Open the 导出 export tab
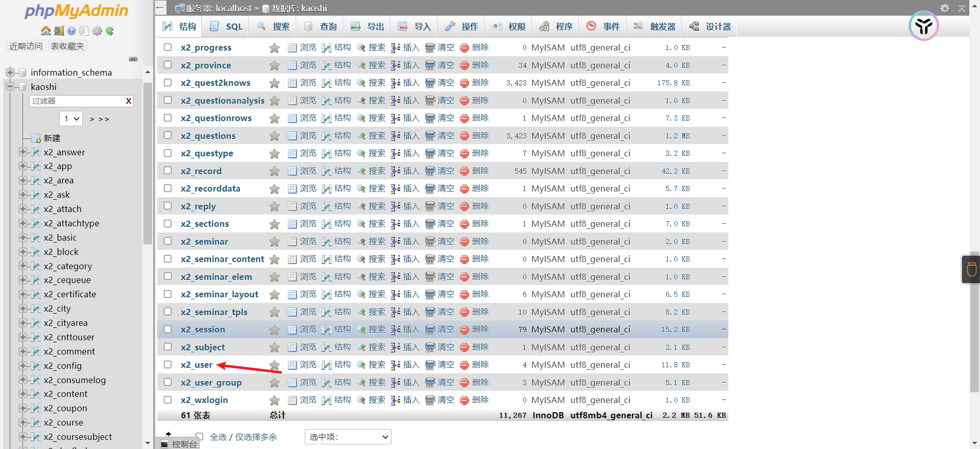 (x=367, y=27)
